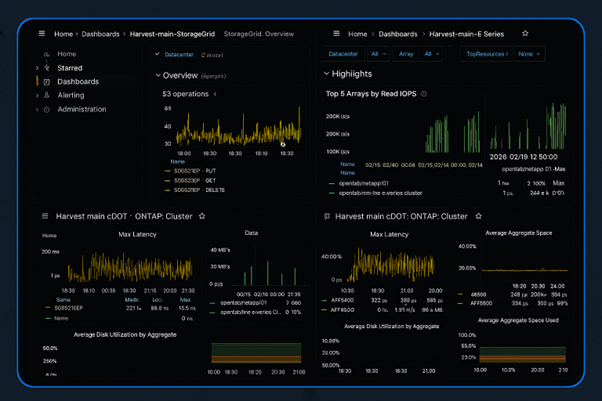Collapse the Overview row in StorageGrid
Screen dimensions: 602x401
tap(158, 75)
